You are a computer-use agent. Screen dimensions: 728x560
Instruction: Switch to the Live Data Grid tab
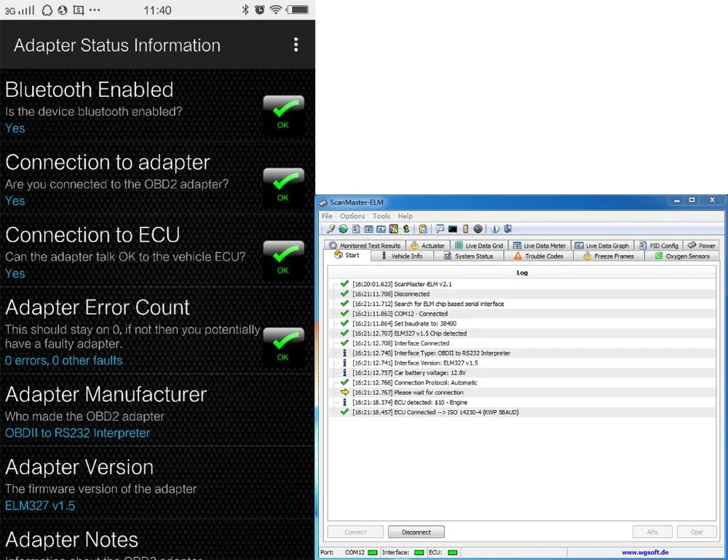pos(479,245)
